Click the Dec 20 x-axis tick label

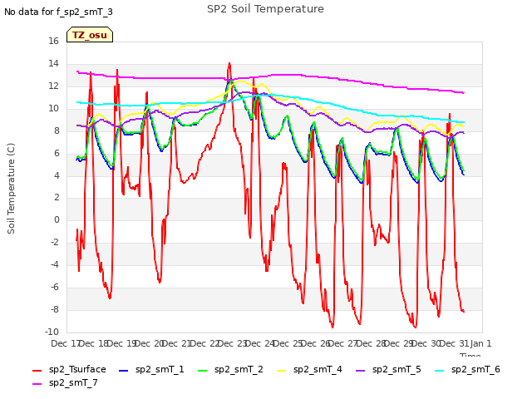[148, 343]
